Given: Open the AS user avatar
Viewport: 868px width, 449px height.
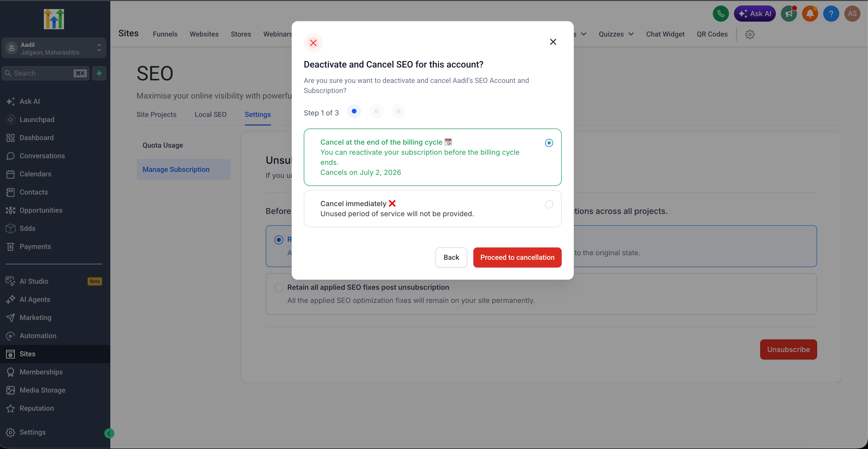Looking at the screenshot, I should click(x=852, y=14).
